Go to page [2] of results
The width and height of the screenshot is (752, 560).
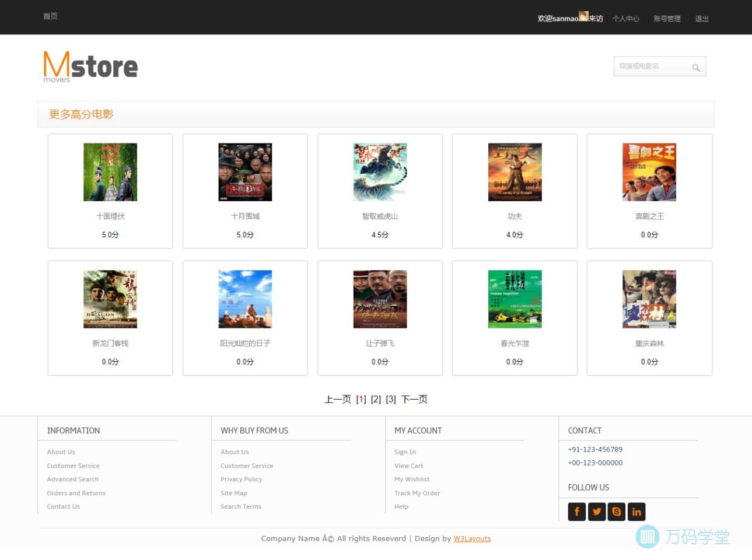pyautogui.click(x=376, y=400)
